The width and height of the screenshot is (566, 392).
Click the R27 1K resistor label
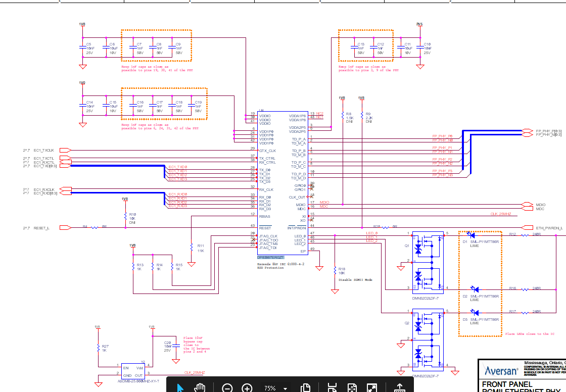tap(105, 349)
